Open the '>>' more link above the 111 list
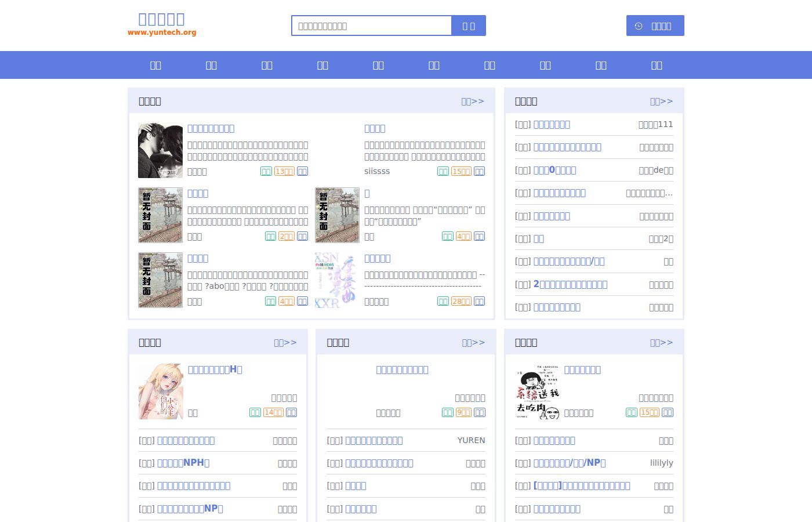Viewport: 812px width, 522px height. 662,101
